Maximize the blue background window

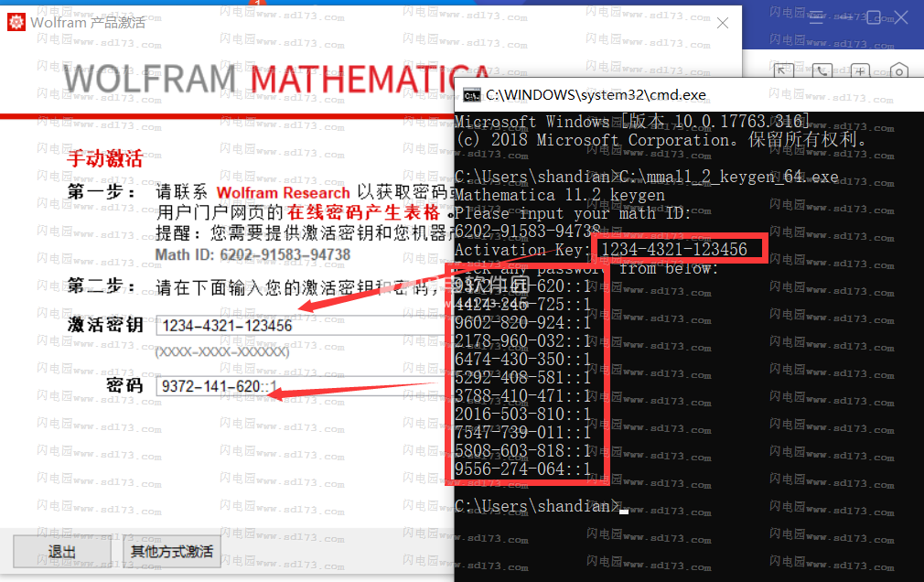click(x=874, y=17)
